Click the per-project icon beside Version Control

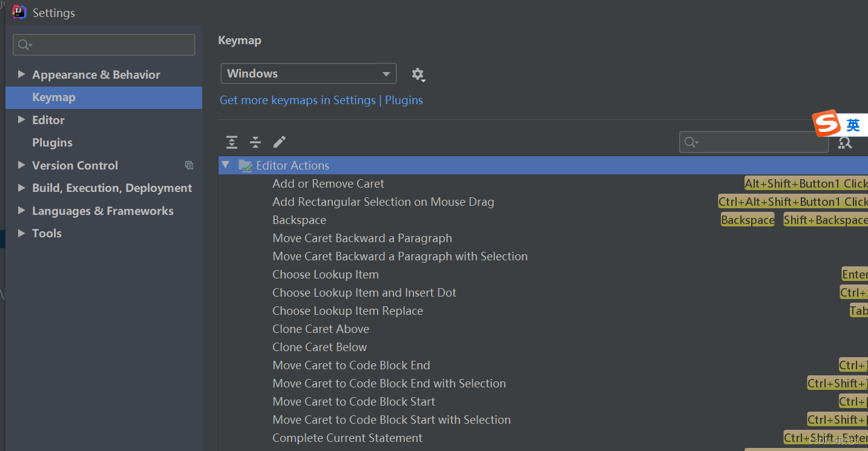click(x=189, y=165)
